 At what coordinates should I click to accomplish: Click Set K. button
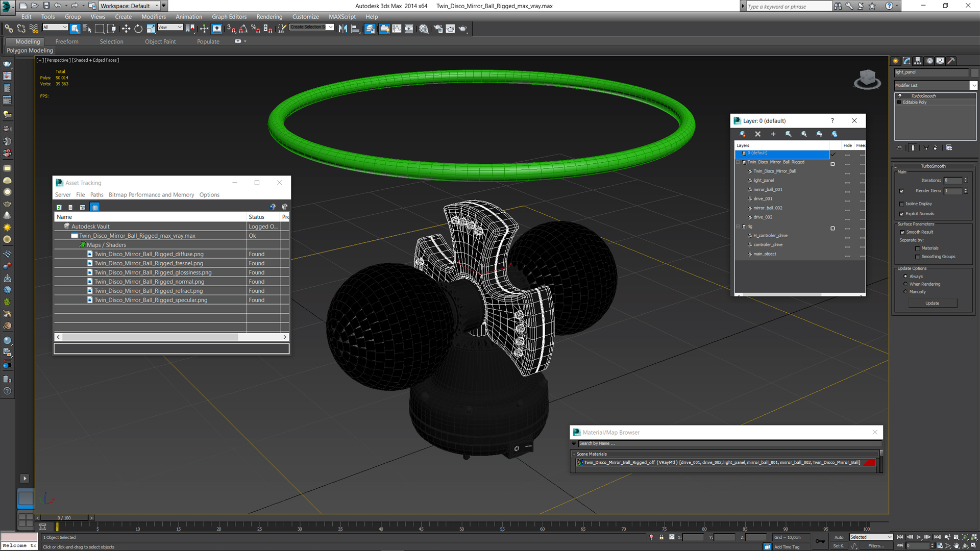point(839,546)
